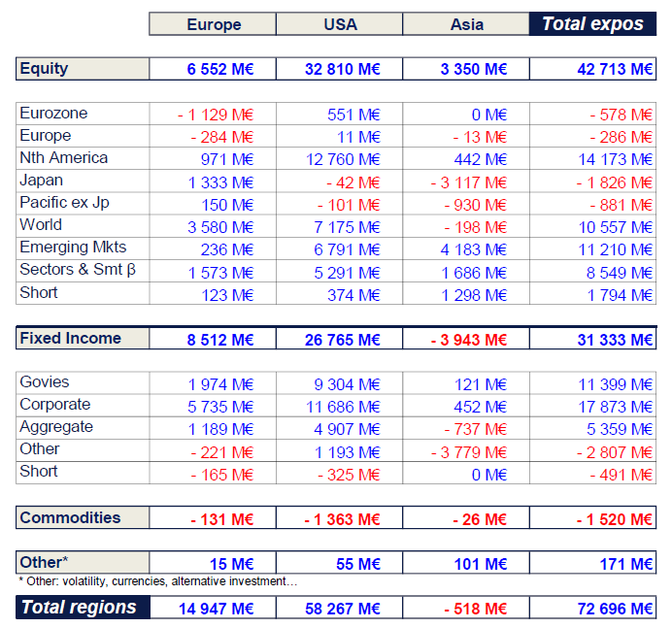Select the World row label
The image size is (672, 628).
(41, 225)
